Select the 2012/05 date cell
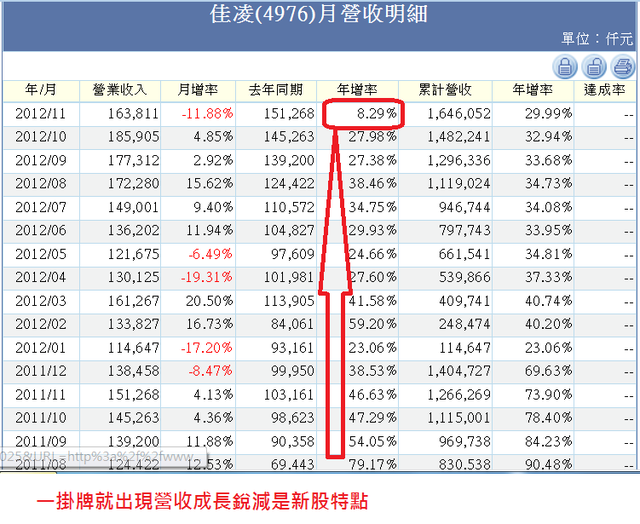Image resolution: width=640 pixels, height=524 pixels. [x=41, y=254]
